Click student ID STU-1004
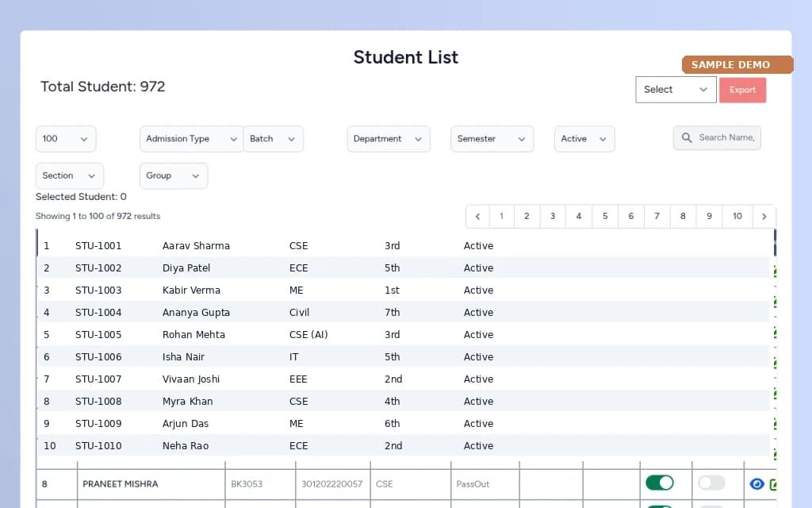 point(98,313)
